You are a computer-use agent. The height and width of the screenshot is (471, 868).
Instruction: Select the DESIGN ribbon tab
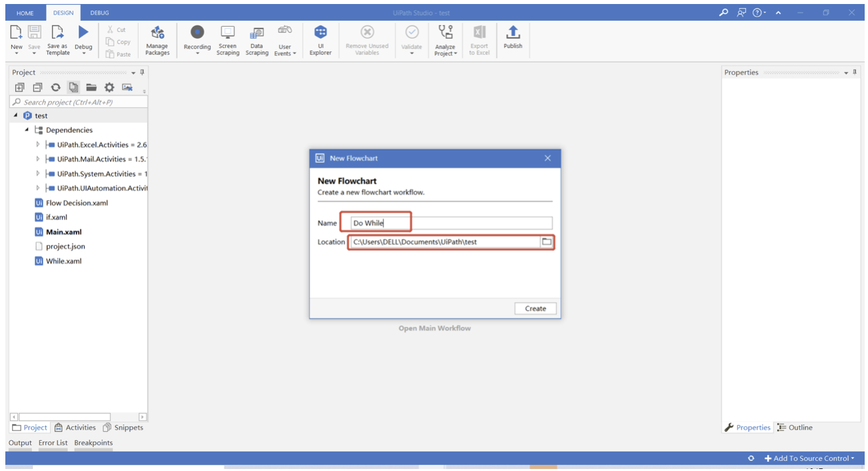pos(63,13)
